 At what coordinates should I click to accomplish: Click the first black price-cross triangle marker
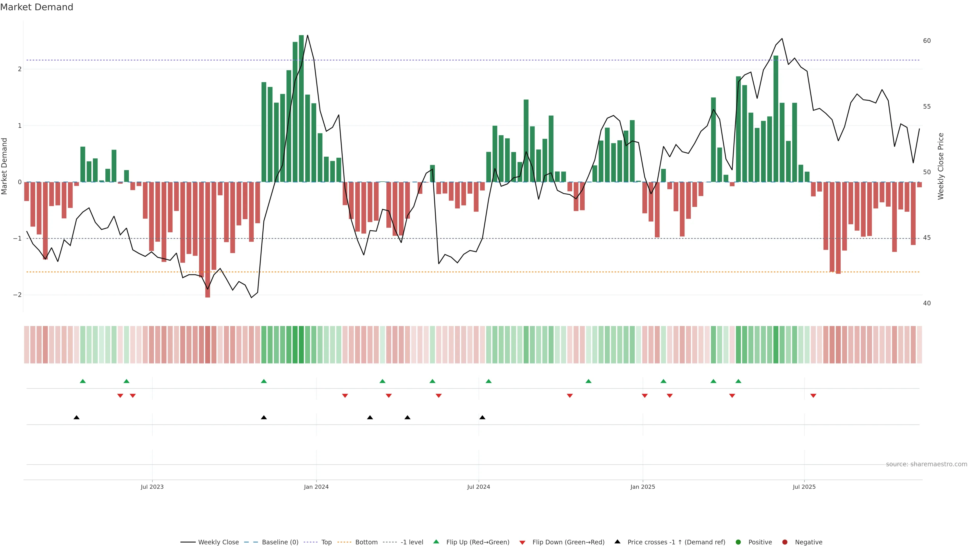click(x=77, y=418)
